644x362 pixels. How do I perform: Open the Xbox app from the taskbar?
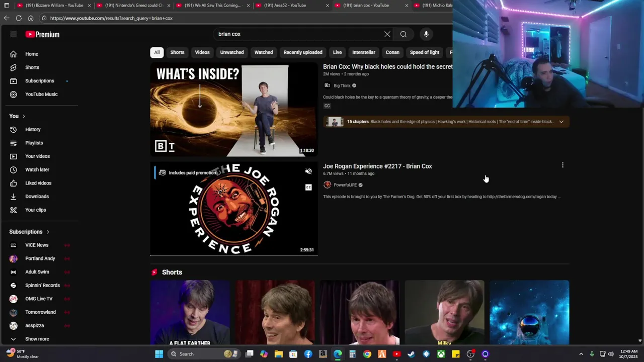coord(441,354)
